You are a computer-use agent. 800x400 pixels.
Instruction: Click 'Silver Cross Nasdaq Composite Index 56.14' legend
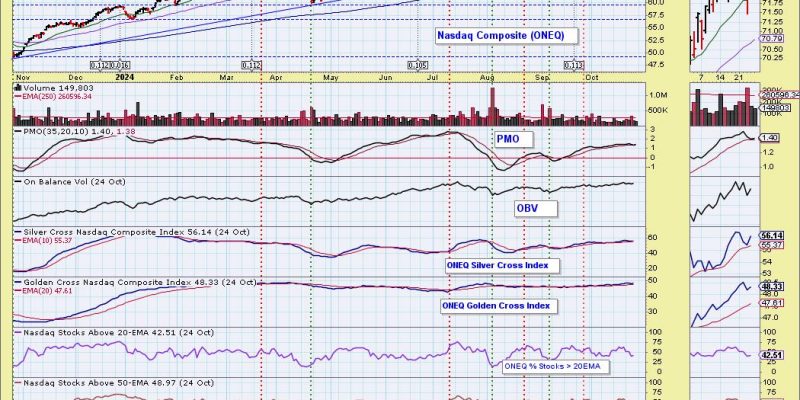pyautogui.click(x=133, y=232)
